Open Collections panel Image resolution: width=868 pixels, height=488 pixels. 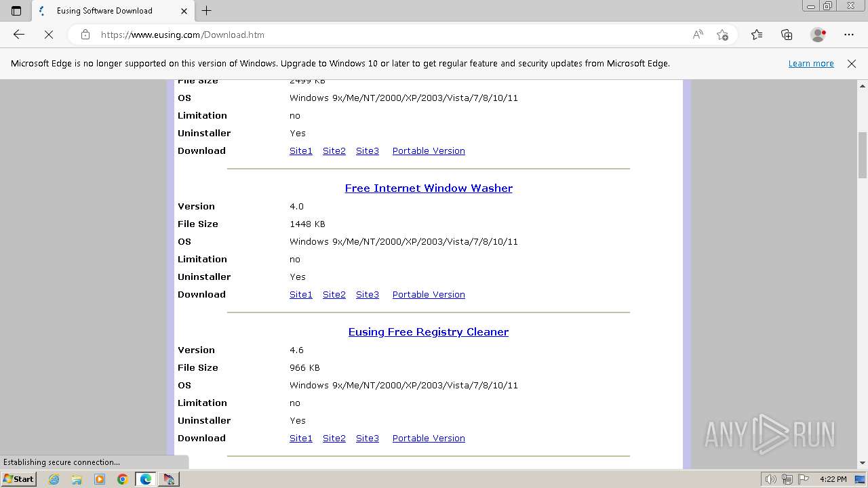click(787, 35)
